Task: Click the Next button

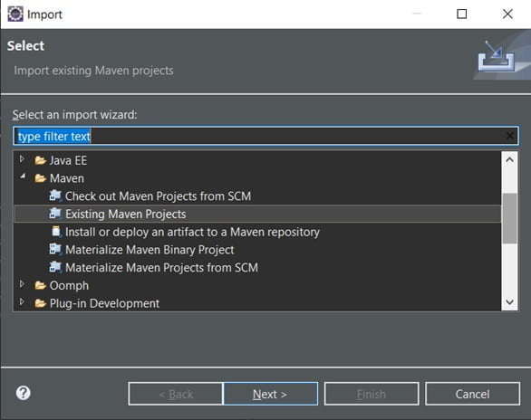Action: pyautogui.click(x=270, y=394)
